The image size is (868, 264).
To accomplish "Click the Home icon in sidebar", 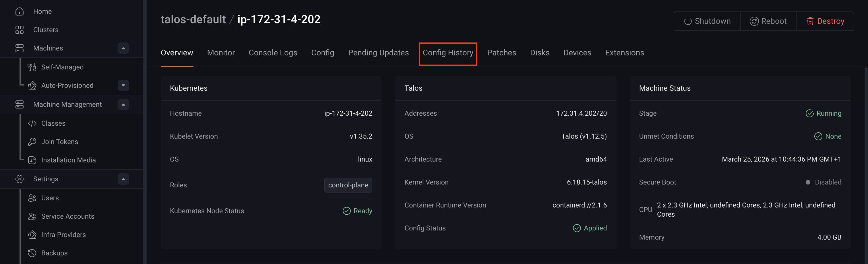I will pyautogui.click(x=20, y=11).
